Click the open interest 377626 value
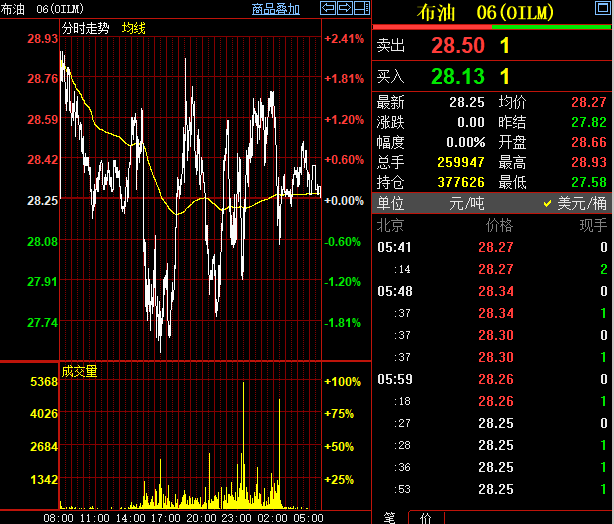Viewport: 614px width, 524px height. click(461, 182)
